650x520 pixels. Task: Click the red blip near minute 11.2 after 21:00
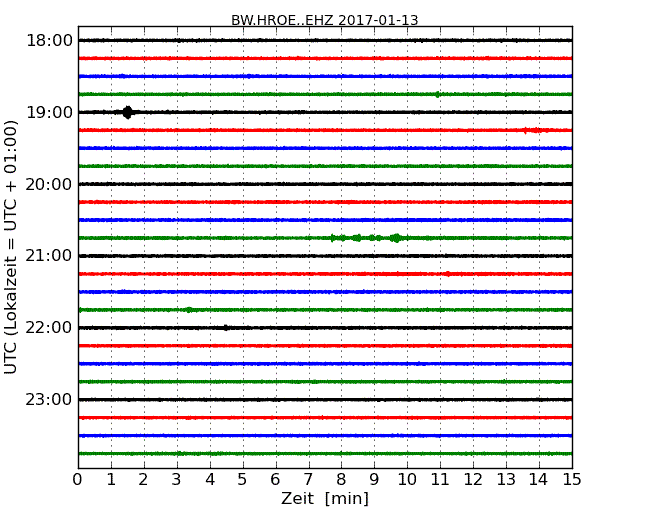coord(447,274)
